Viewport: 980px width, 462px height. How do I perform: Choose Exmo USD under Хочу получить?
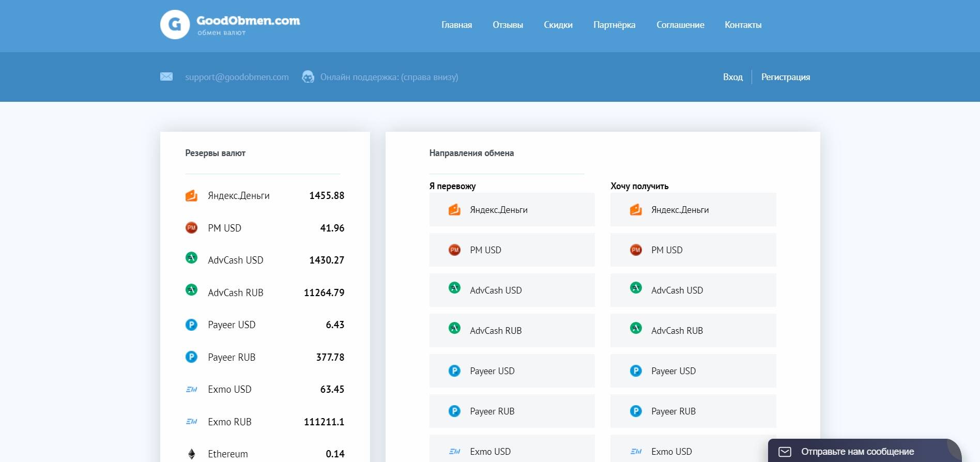coord(693,449)
